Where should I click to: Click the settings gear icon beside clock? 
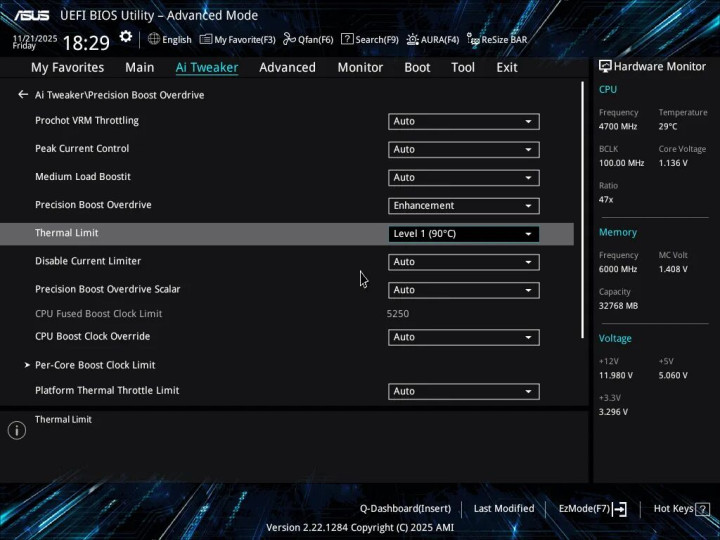[x=126, y=37]
